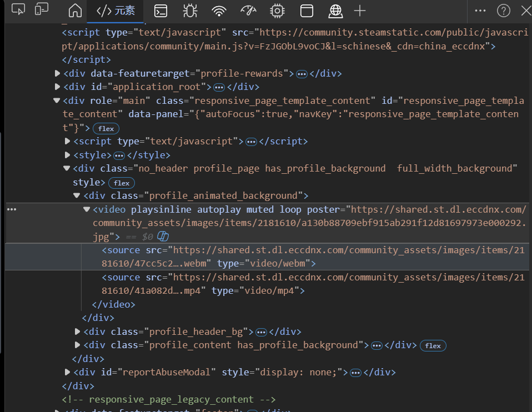Click ellipsis badge in reportAbuseModal div

[x=355, y=373]
